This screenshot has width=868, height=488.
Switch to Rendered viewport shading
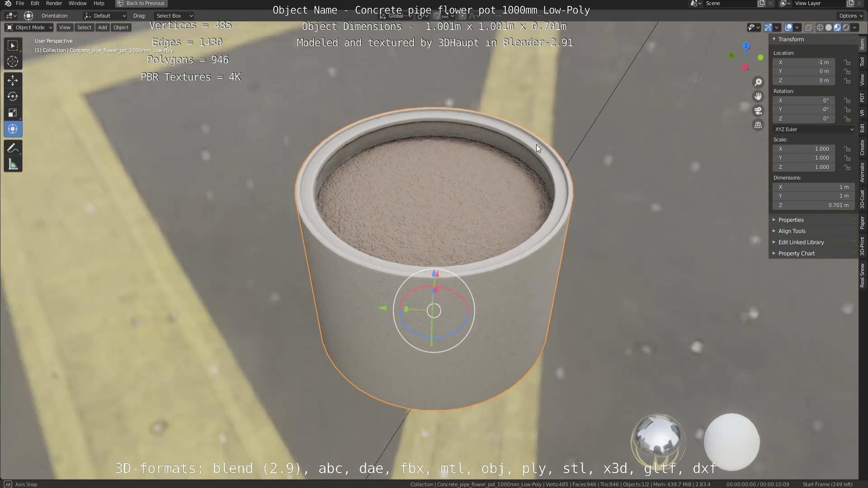(846, 28)
